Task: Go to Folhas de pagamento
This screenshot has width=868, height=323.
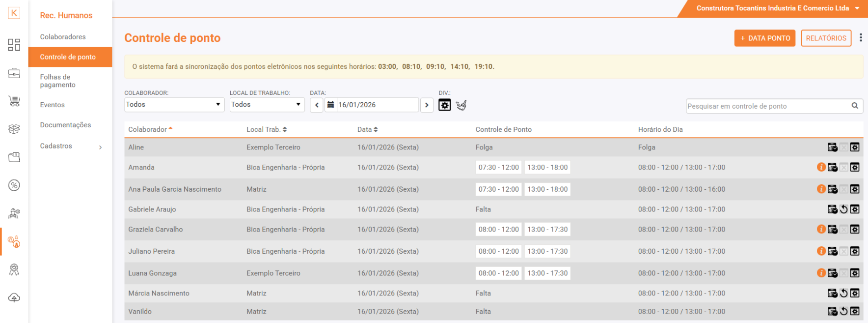Action: click(x=58, y=81)
